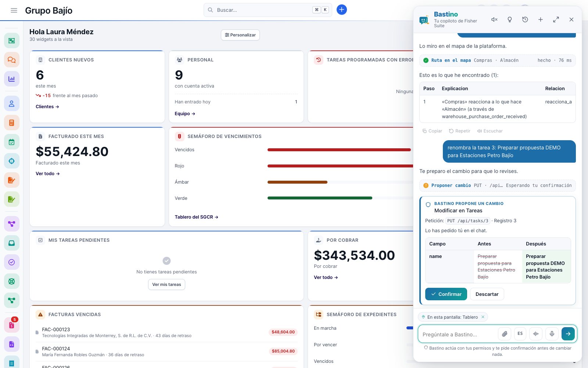Viewport: 588px width, 368px height.
Task: Toggle the ES language button in Bastino
Action: 520,334
